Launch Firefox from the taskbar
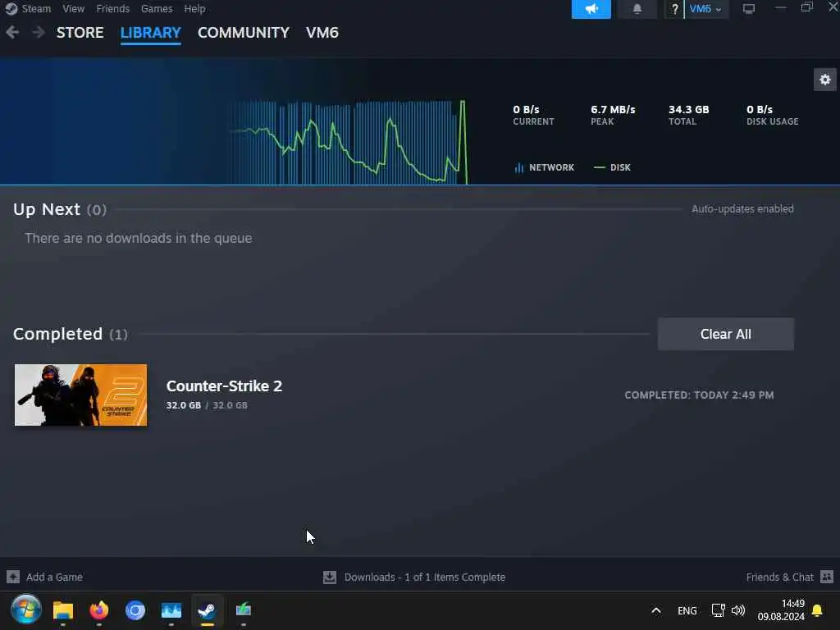Viewport: 840px width, 630px height. (99, 610)
